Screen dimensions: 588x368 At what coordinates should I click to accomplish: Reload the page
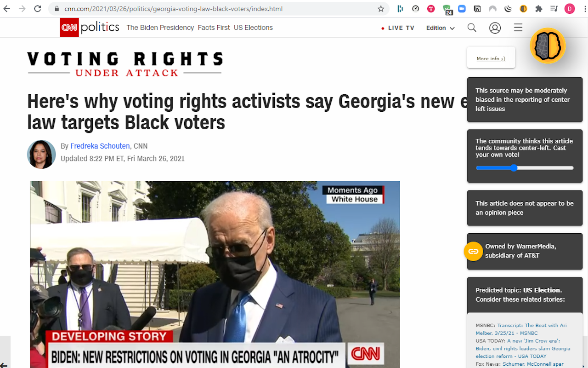38,9
